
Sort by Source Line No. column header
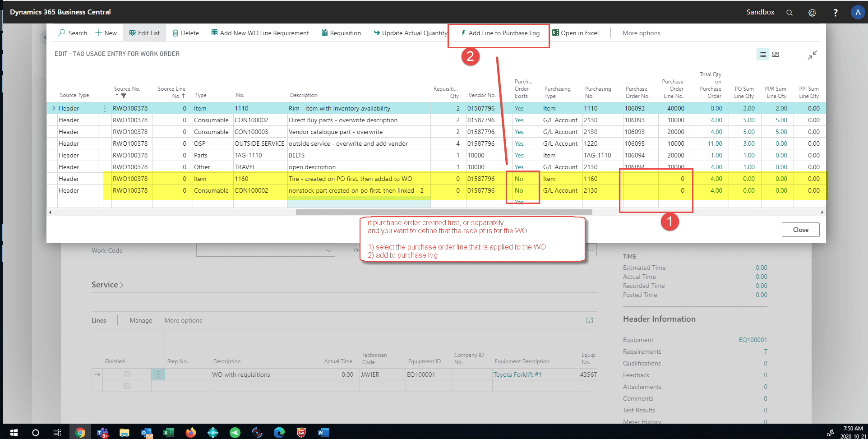pos(171,92)
